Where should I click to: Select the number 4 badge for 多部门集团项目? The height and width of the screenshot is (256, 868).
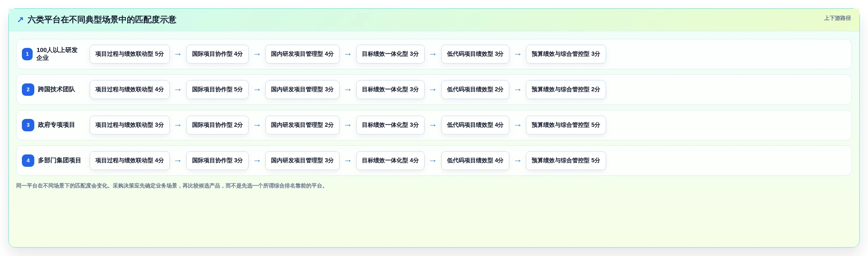coord(28,161)
